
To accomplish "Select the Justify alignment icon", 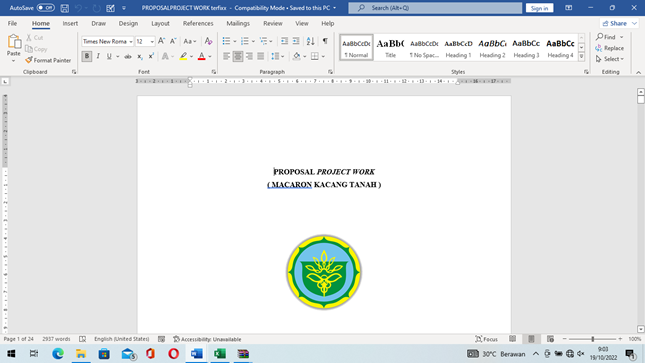I will pyautogui.click(x=261, y=56).
